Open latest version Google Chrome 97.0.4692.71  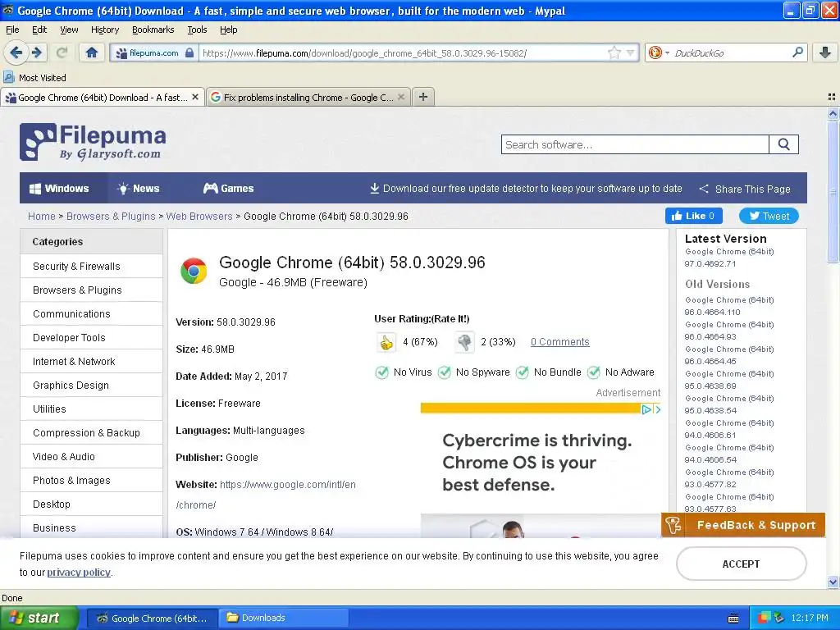tap(729, 258)
